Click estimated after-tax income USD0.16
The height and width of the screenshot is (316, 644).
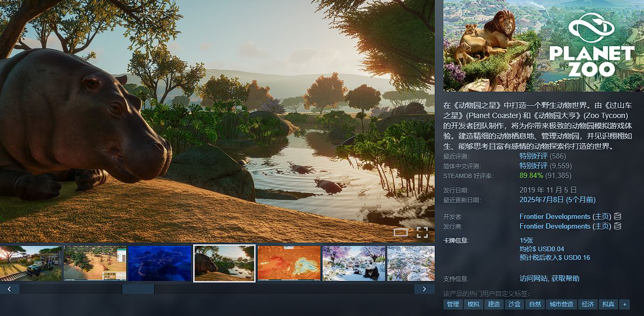pos(554,258)
